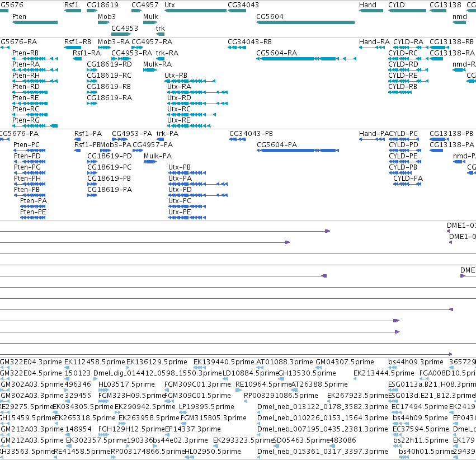The image size is (476, 460).
Task: Select the CG34043-PB protein label
Action: pyautogui.click(x=251, y=134)
